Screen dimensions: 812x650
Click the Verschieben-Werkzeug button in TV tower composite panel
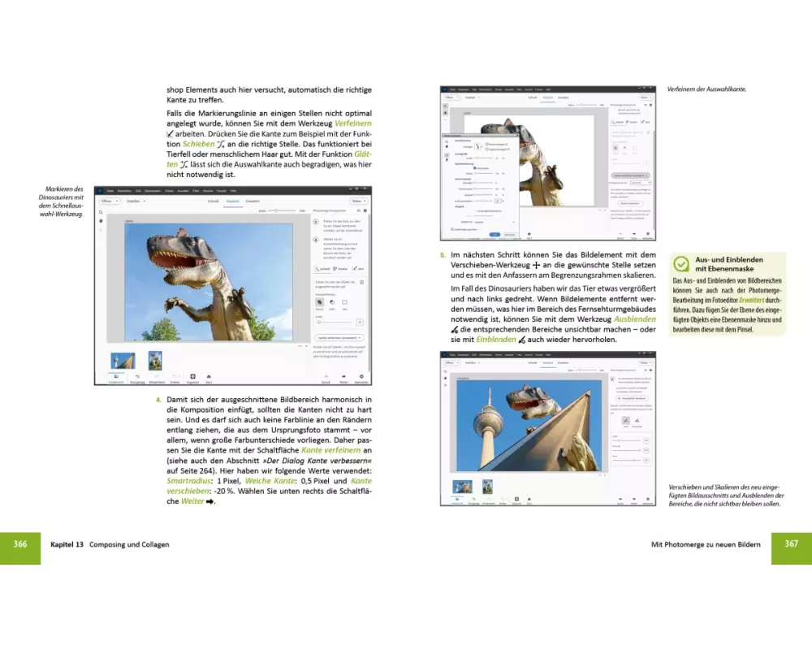pyautogui.click(x=630, y=400)
